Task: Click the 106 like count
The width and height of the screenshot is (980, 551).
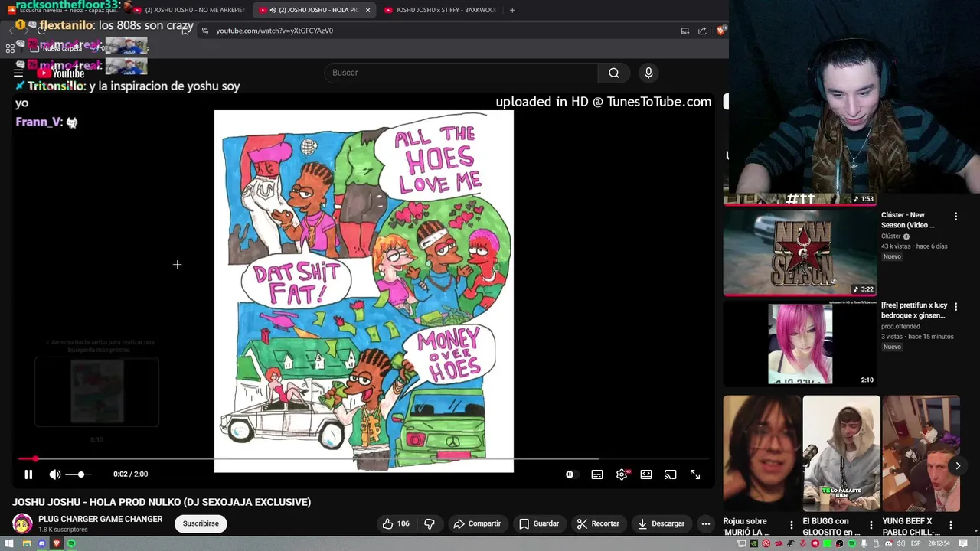Action: click(x=403, y=523)
